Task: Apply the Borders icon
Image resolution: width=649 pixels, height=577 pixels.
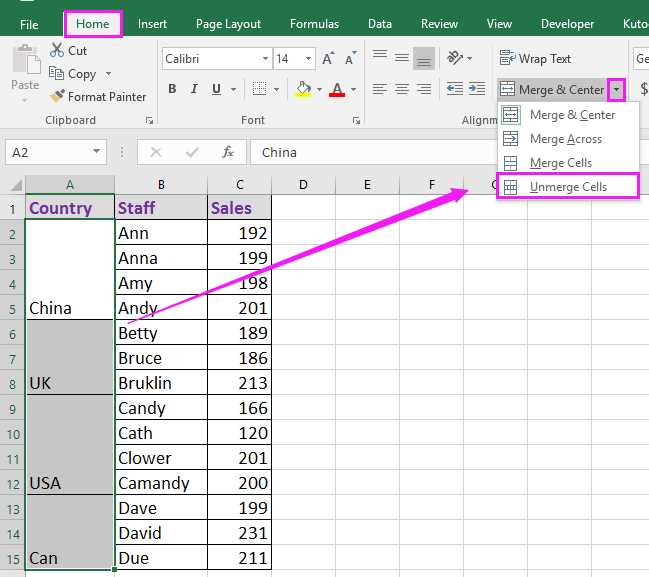Action: pyautogui.click(x=260, y=89)
